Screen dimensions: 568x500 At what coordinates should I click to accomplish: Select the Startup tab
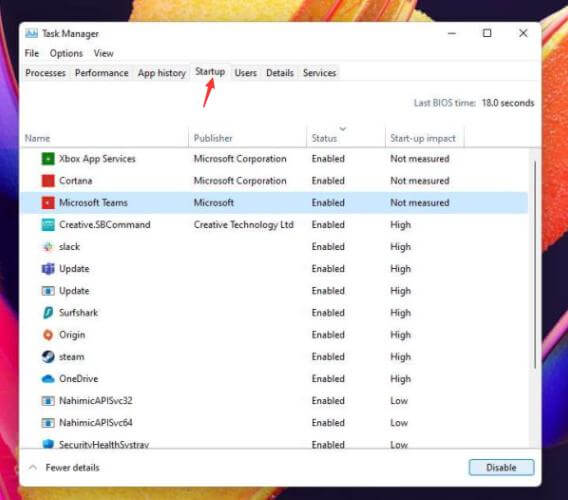coord(210,72)
